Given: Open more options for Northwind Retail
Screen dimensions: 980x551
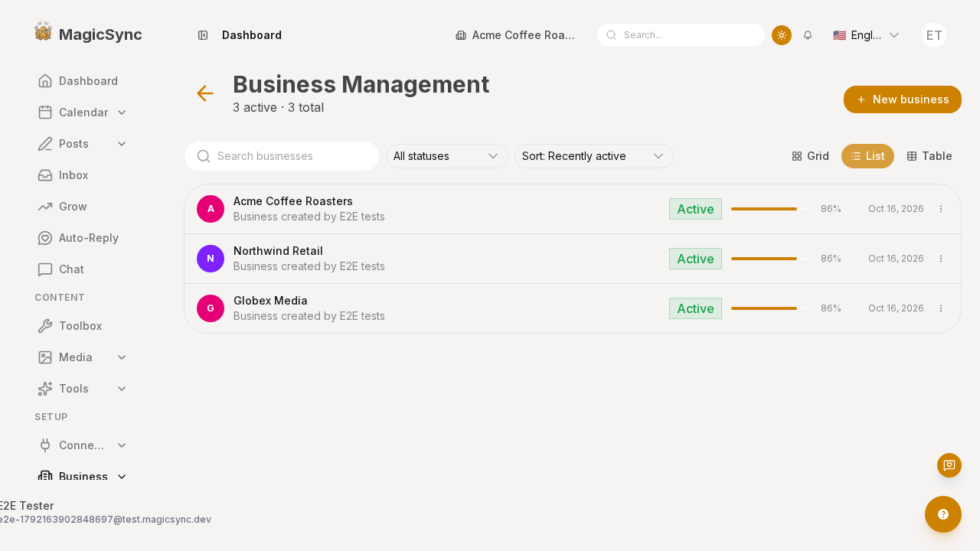Looking at the screenshot, I should (x=941, y=259).
